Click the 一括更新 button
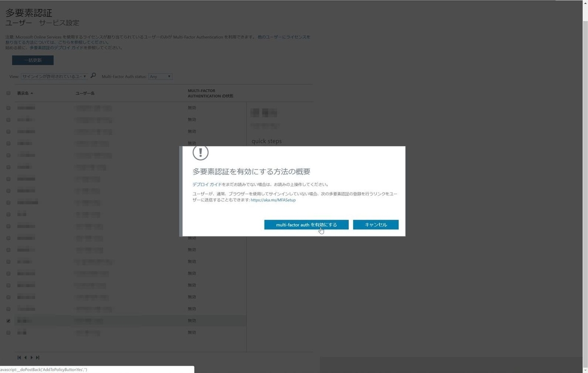The image size is (588, 373). click(32, 60)
